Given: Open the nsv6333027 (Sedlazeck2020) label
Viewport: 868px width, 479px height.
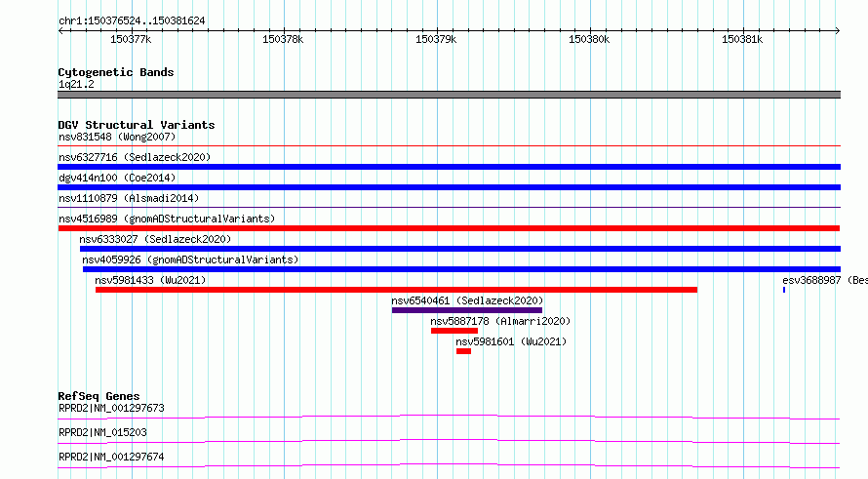Looking at the screenshot, I should [155, 239].
